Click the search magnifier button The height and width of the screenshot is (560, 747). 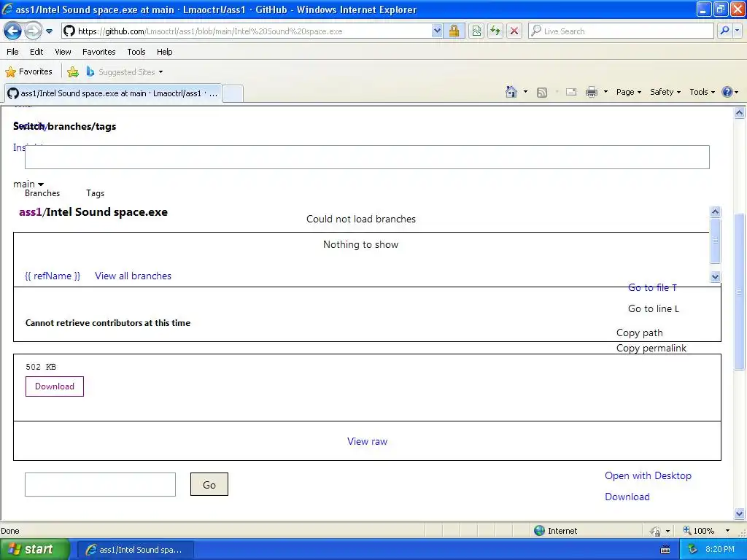pyautogui.click(x=724, y=31)
